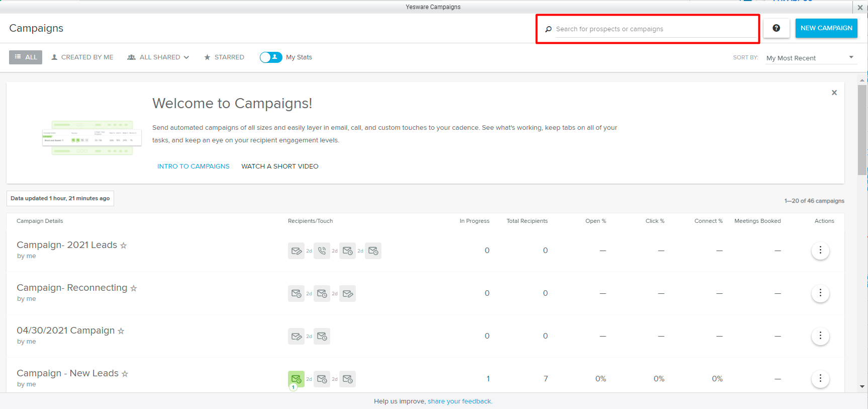Open the Campaign - New Leads campaign
This screenshot has height=409, width=868.
pos(68,373)
